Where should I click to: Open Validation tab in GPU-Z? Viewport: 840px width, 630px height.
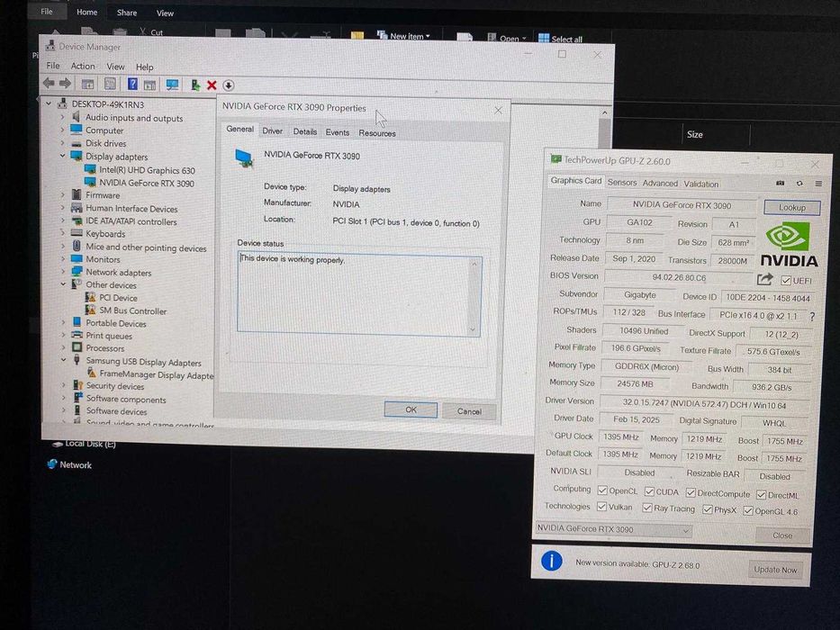click(700, 184)
